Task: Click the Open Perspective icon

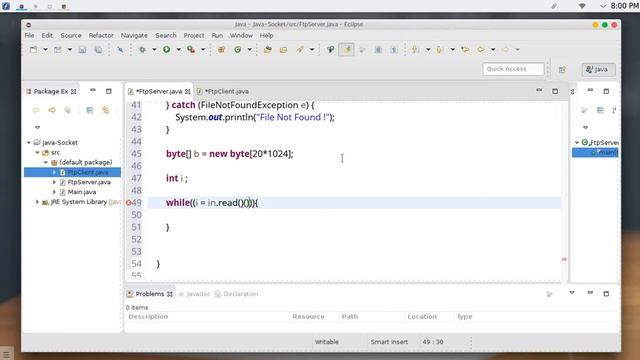Action: [x=562, y=69]
